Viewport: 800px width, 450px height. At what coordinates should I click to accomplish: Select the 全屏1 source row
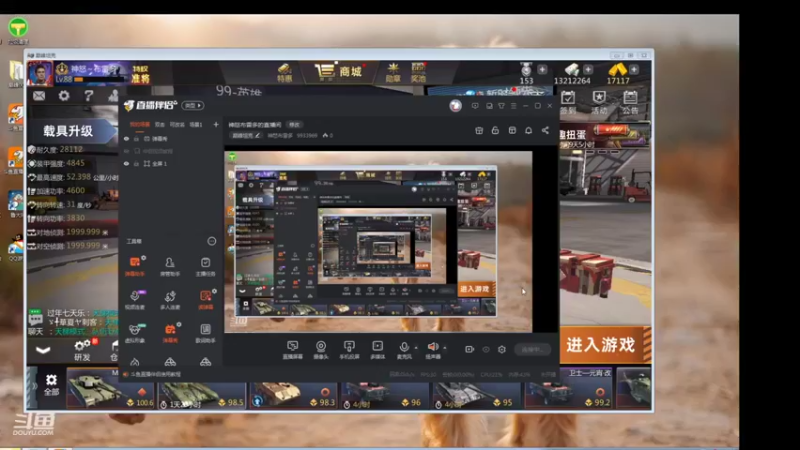[171, 164]
